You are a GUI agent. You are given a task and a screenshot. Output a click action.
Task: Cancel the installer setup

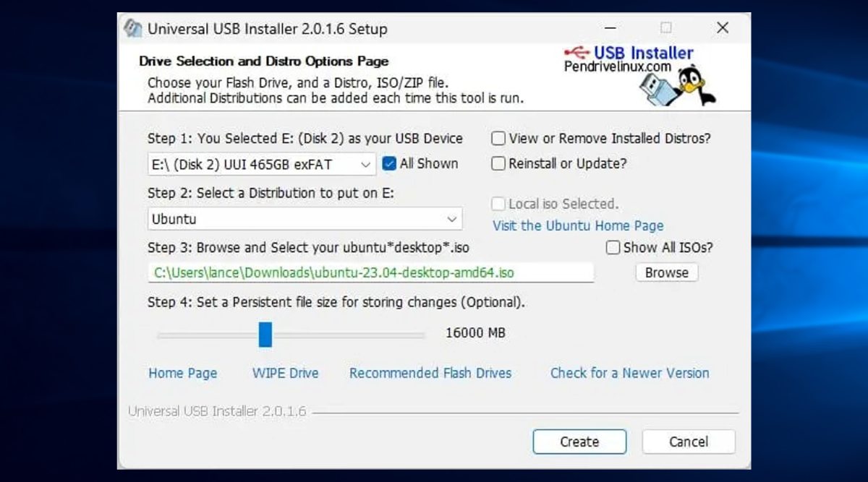point(689,442)
